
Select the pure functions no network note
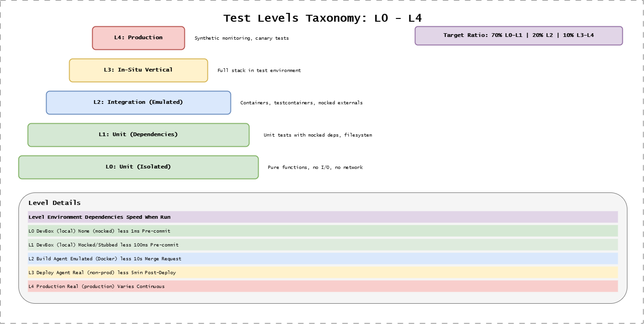click(316, 168)
